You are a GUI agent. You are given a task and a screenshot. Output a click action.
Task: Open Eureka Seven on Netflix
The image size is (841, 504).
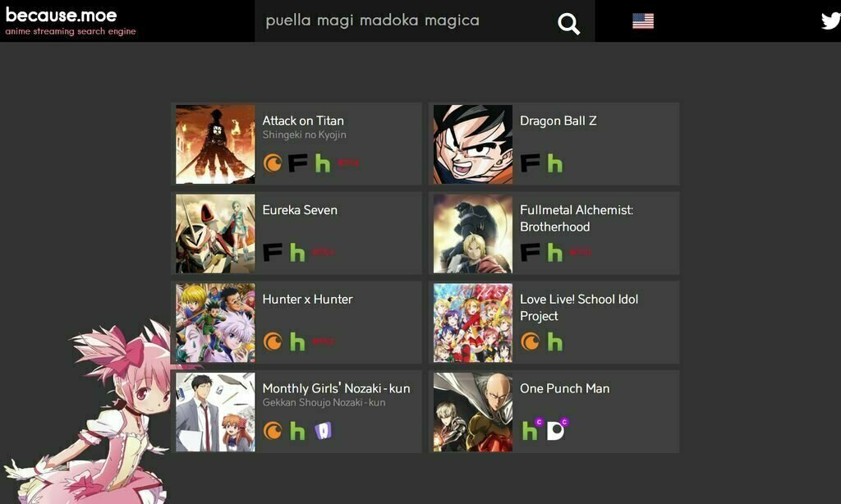click(323, 252)
